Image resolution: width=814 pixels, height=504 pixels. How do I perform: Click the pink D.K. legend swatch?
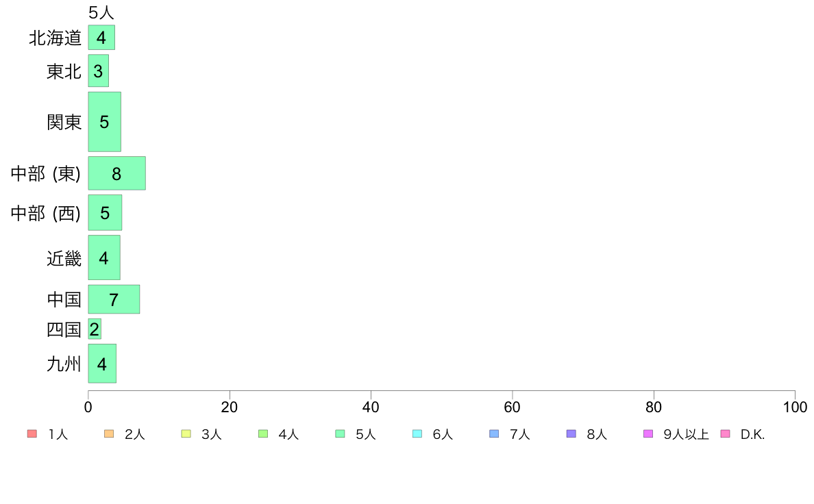click(x=725, y=434)
